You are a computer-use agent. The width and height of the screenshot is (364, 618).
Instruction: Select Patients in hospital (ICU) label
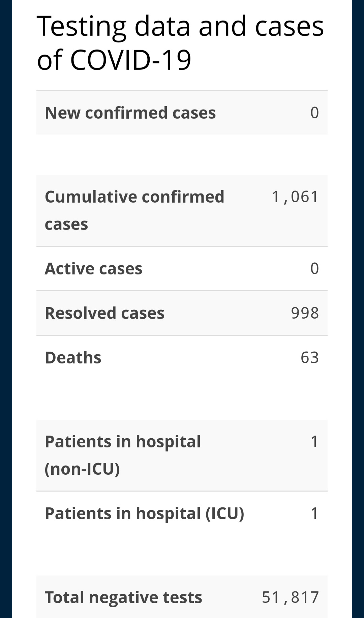point(144,513)
